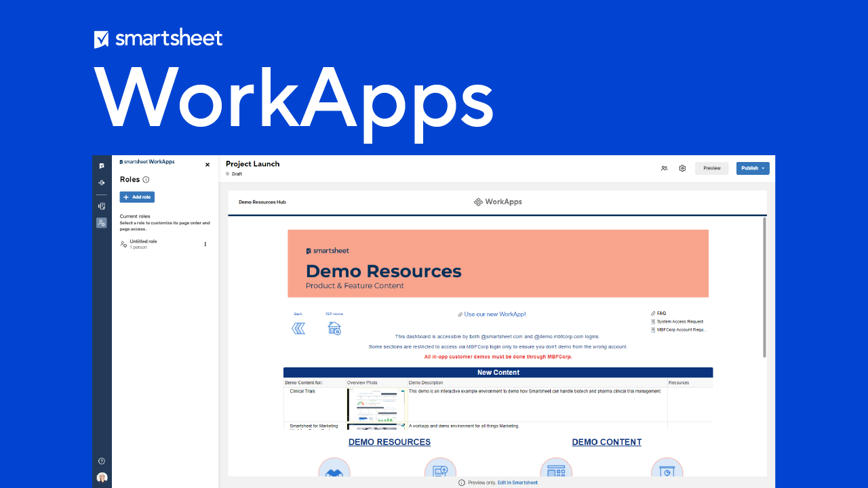Click the Smartsheet logo icon in sidebar
The height and width of the screenshot is (488, 868).
click(102, 166)
